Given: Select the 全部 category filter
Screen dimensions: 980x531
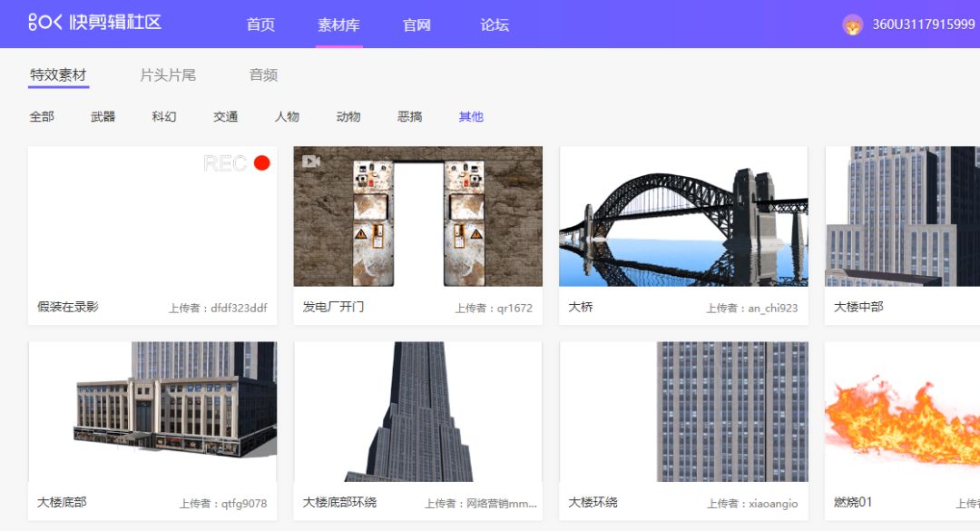Looking at the screenshot, I should (x=41, y=116).
